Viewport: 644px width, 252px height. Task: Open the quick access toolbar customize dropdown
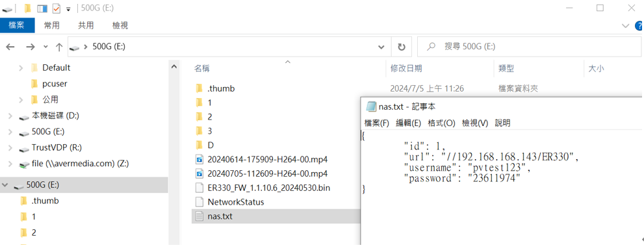tap(69, 9)
